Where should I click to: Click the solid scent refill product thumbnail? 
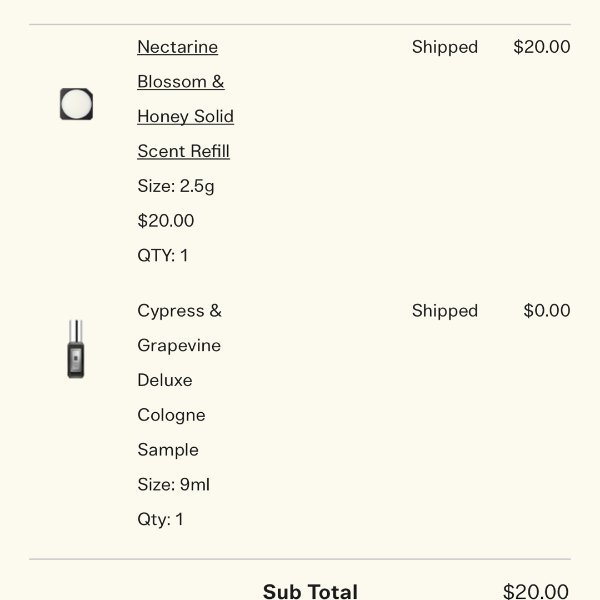click(77, 104)
